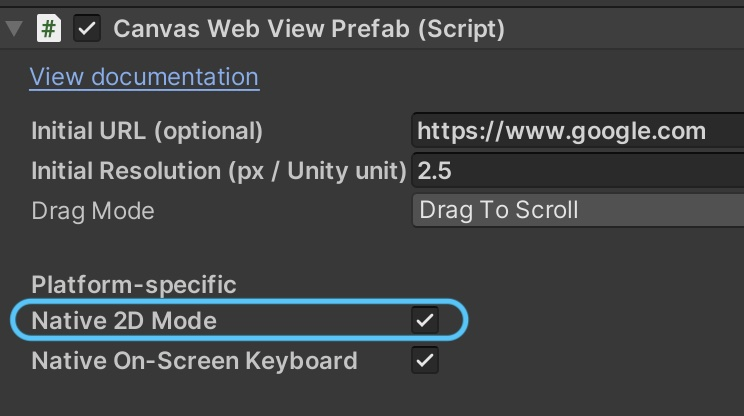
Task: Open the View documentation link
Action: (144, 77)
